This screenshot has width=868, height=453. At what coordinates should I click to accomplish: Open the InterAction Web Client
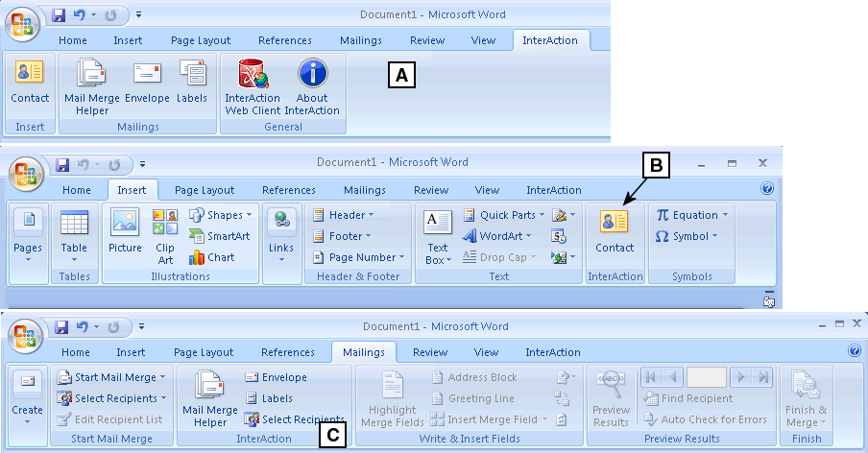253,86
